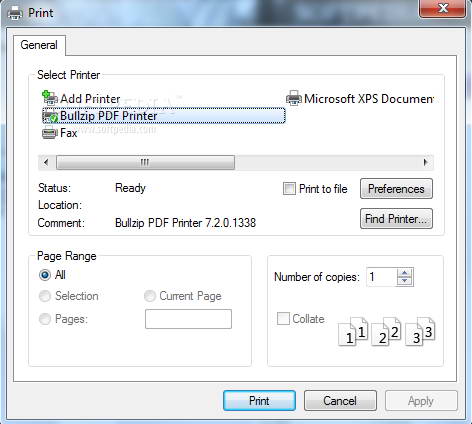Select Microsoft XPS Document printer icon

point(294,98)
